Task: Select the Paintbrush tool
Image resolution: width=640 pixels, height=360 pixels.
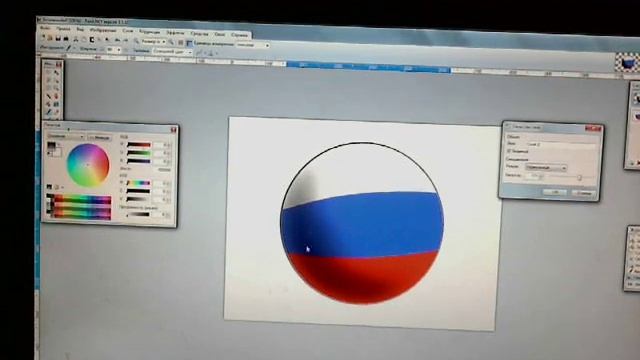Action: click(49, 112)
